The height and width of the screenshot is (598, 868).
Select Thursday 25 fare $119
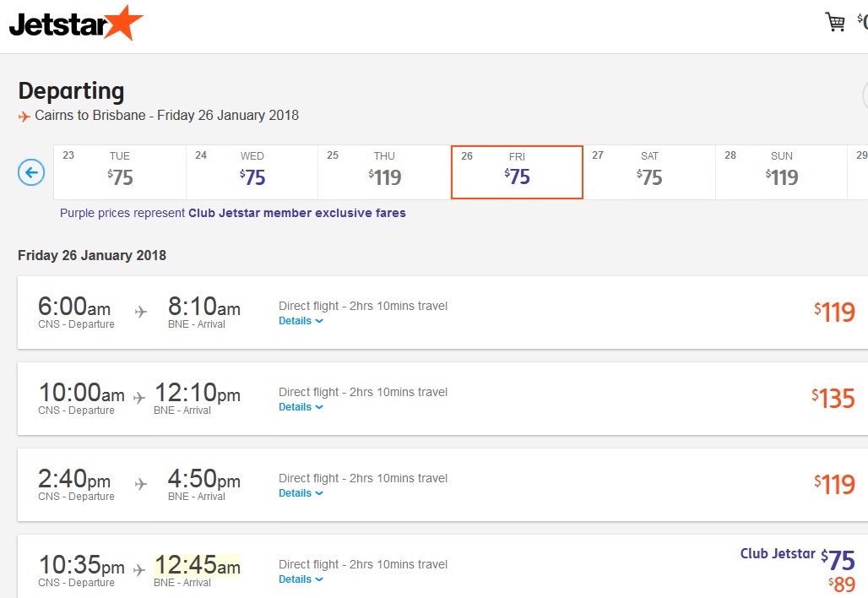tap(384, 172)
